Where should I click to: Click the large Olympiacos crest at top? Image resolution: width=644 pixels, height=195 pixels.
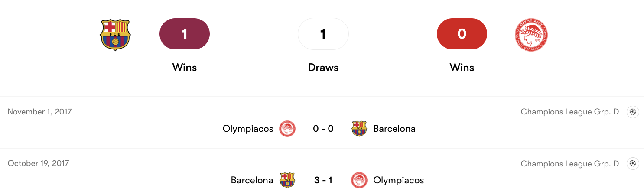pos(531,35)
